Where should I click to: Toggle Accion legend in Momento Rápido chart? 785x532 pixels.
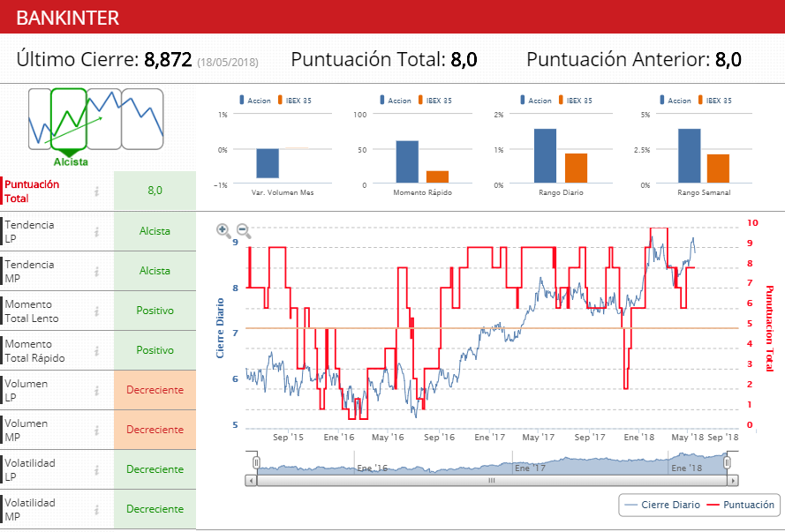pos(396,101)
